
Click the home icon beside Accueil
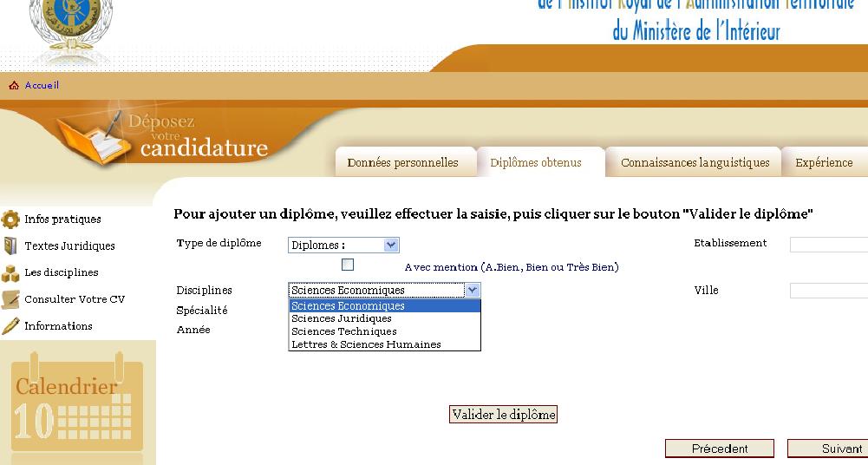coord(14,85)
